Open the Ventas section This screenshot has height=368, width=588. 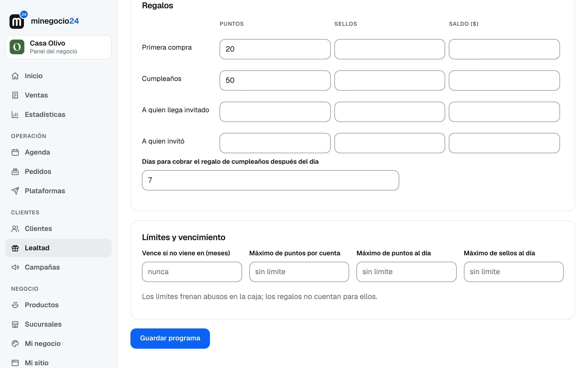coord(59,95)
